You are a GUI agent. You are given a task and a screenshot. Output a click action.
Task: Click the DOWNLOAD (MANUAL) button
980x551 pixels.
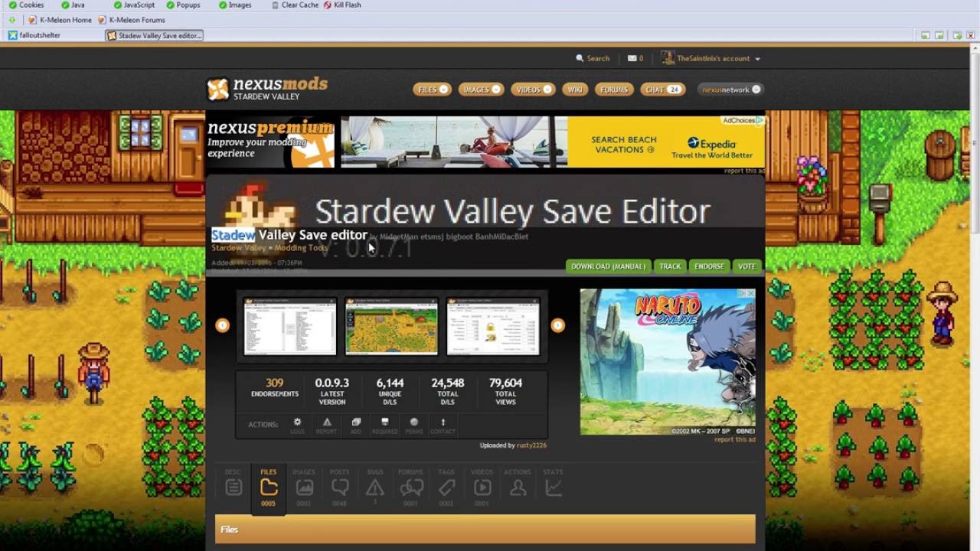click(609, 266)
